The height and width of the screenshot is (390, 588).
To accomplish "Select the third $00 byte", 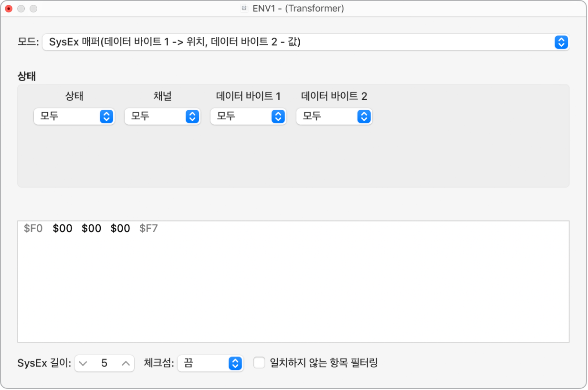I will coord(120,229).
